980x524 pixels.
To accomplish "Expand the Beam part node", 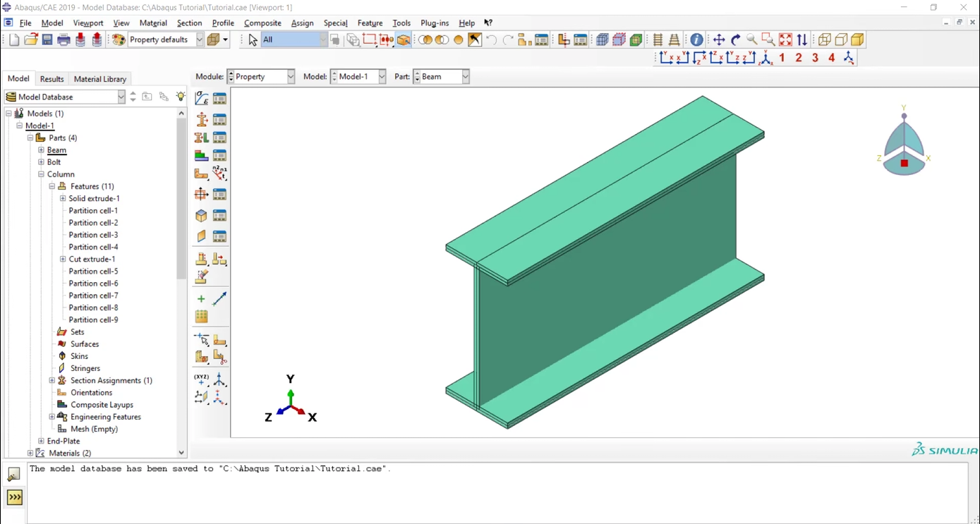I will (41, 150).
